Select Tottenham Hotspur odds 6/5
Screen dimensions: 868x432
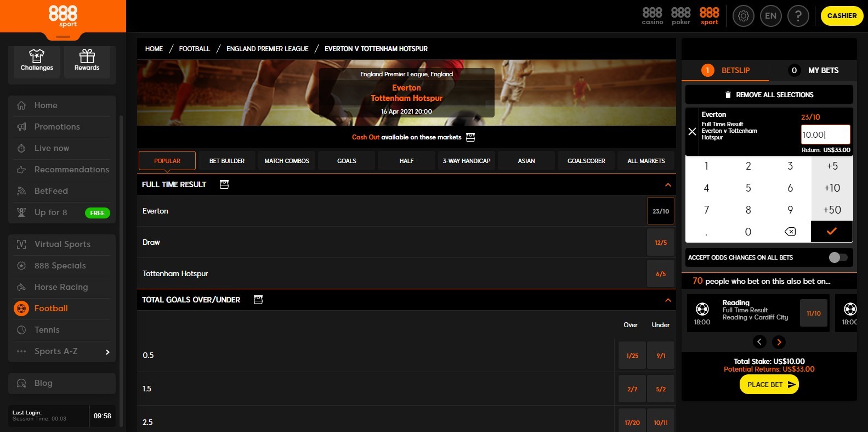click(x=660, y=274)
